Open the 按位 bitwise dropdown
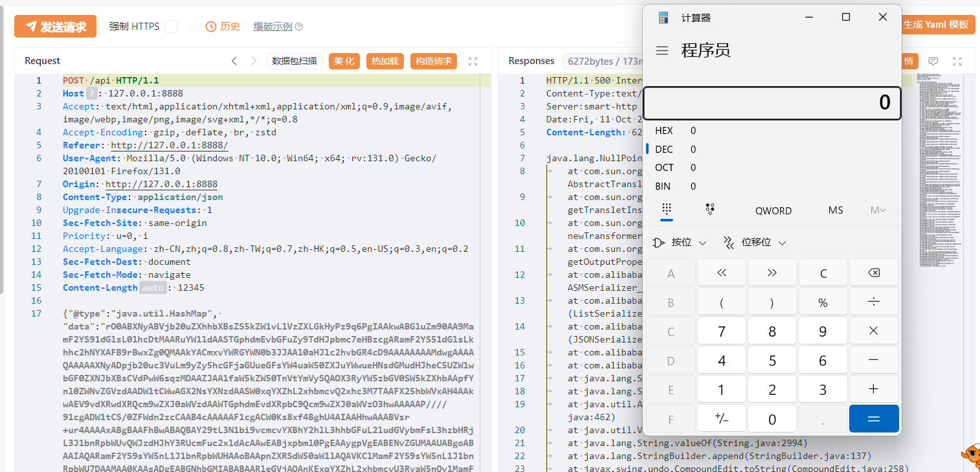The width and height of the screenshot is (980, 472). [680, 242]
